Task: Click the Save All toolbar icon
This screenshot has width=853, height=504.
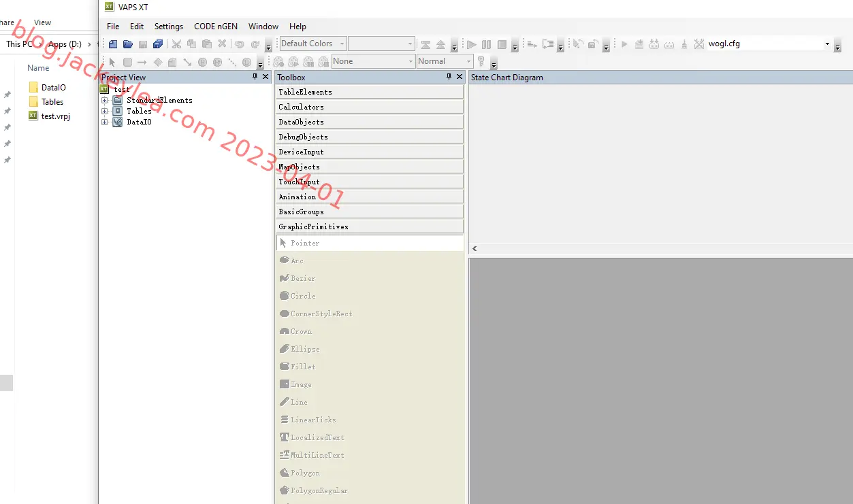Action: [158, 44]
